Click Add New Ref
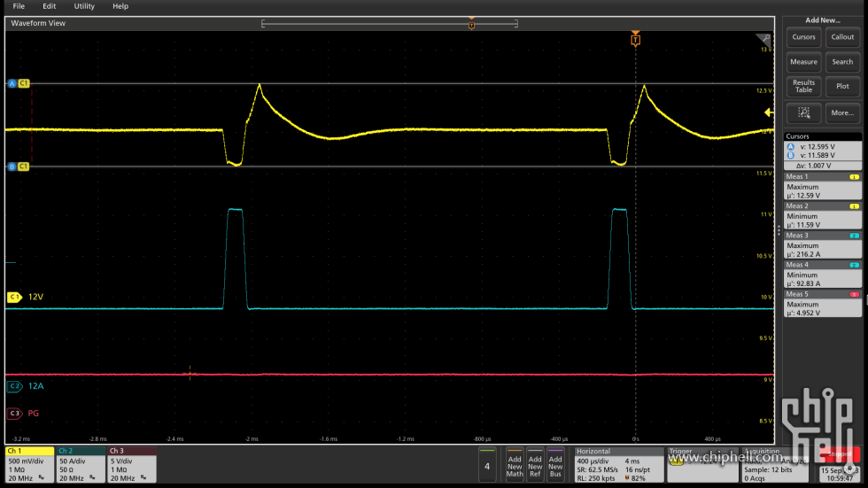Image resolution: width=868 pixels, height=488 pixels. 535,465
